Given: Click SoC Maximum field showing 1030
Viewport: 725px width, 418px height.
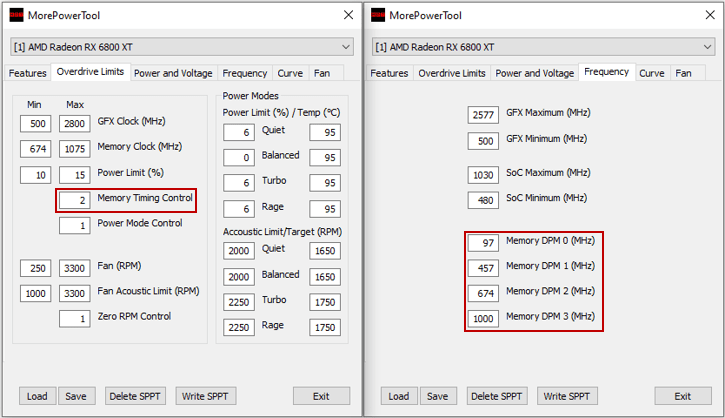Looking at the screenshot, I should [x=483, y=175].
